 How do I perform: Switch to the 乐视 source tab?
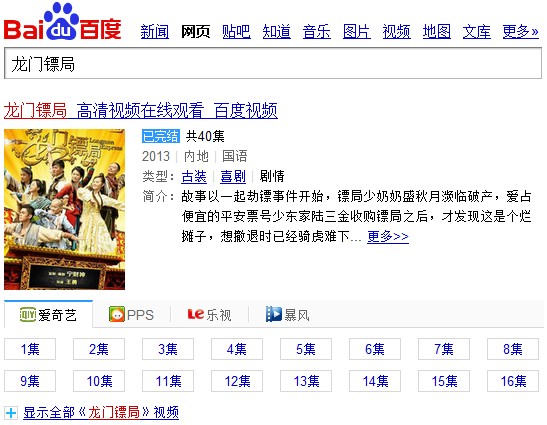(x=209, y=314)
